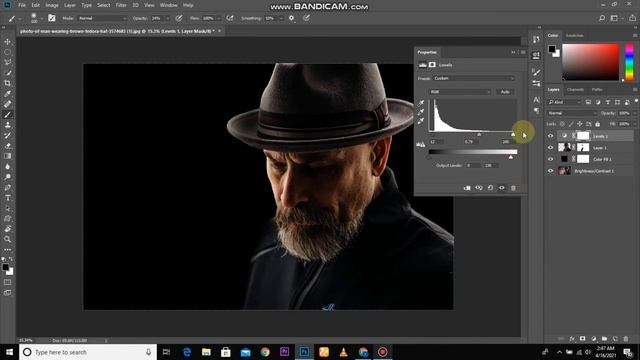View previous state icon in Properties

(x=479, y=188)
